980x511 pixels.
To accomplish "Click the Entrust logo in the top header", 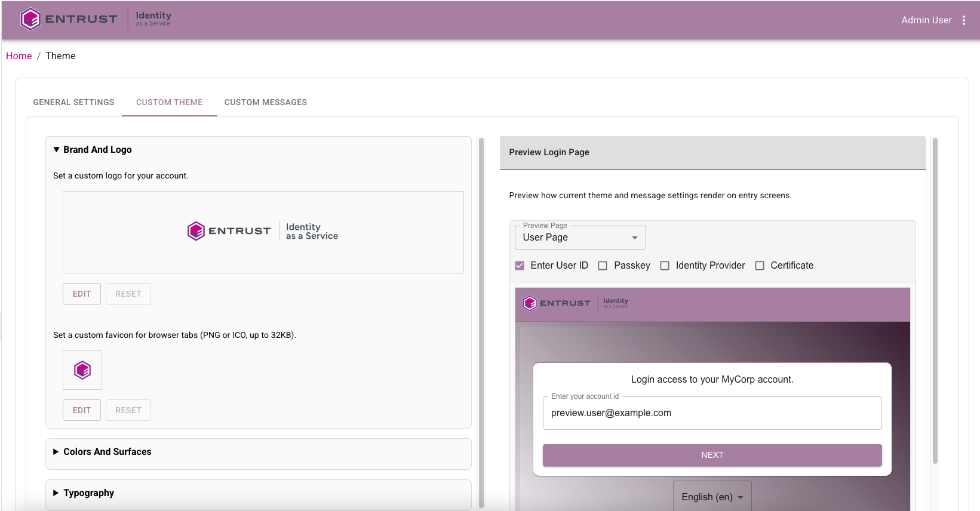I will tap(96, 19).
